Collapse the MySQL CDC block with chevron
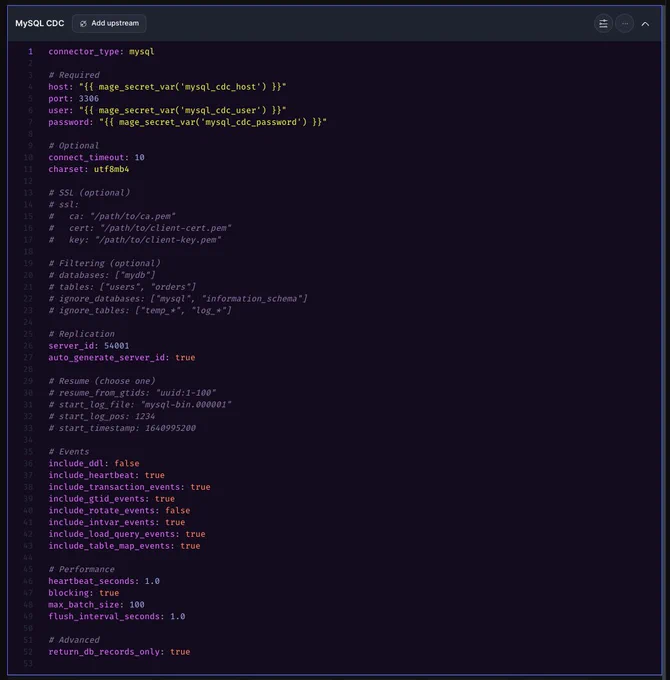Viewport: 670px width, 680px height. (645, 24)
